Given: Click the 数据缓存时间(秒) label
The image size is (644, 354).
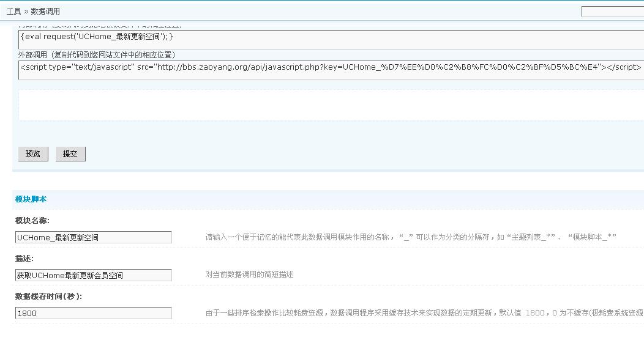Looking at the screenshot, I should (x=48, y=296).
